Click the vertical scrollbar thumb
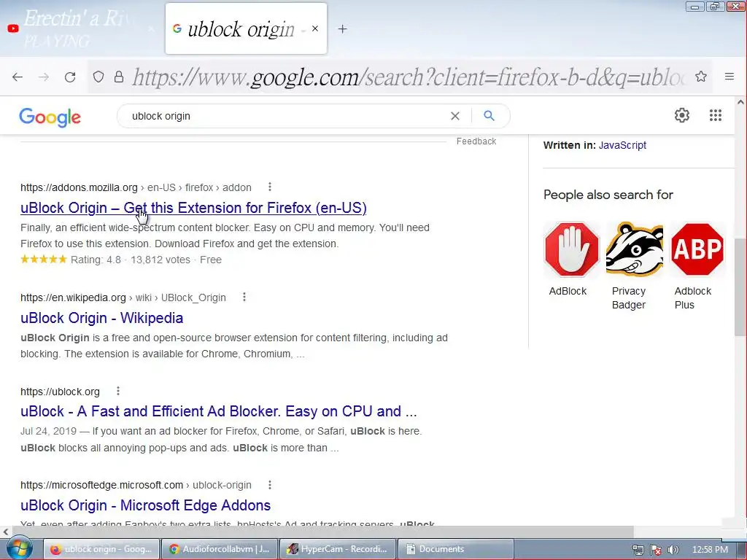 pyautogui.click(x=740, y=287)
